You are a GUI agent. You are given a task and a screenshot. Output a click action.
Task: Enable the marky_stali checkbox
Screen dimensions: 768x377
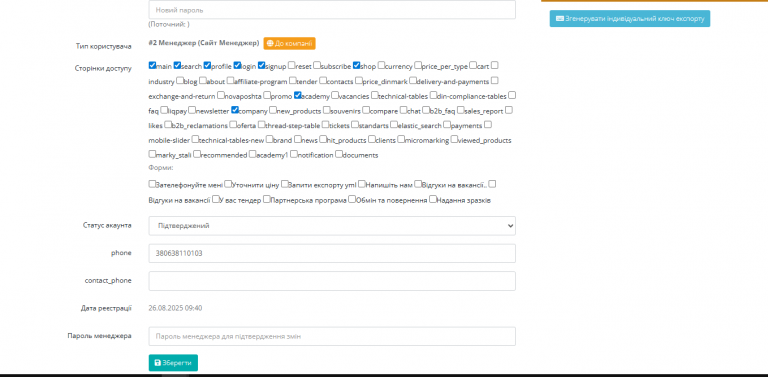coord(152,154)
